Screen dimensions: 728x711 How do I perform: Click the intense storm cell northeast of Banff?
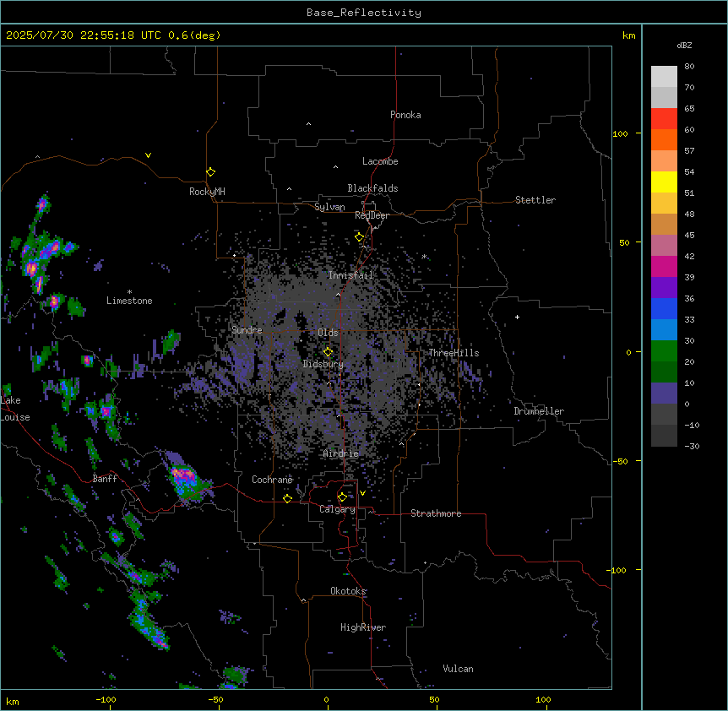click(184, 476)
